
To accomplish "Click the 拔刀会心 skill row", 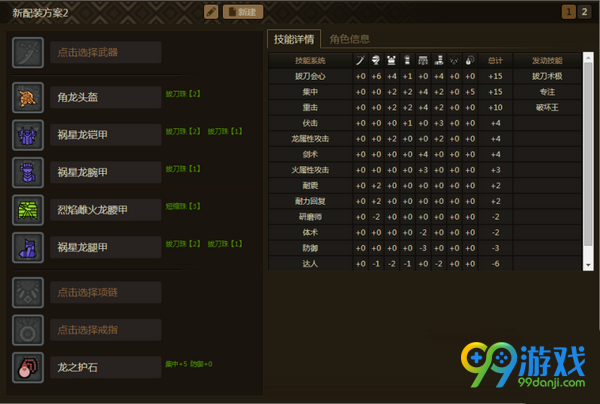I will 425,76.
